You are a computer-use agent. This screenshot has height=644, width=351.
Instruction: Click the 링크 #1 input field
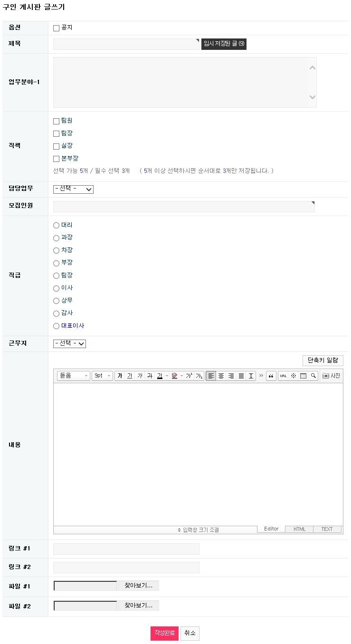coord(126,549)
